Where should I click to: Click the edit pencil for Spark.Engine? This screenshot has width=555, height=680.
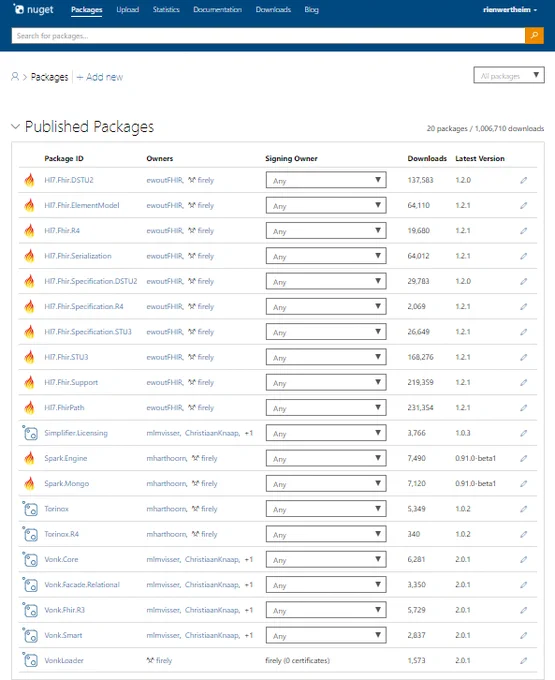coord(524,458)
